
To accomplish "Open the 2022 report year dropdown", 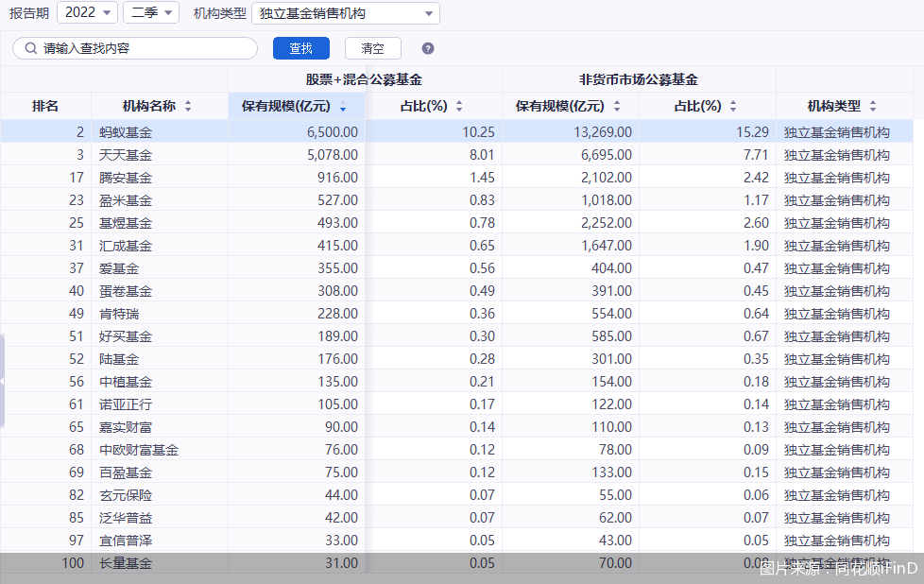I will (87, 12).
